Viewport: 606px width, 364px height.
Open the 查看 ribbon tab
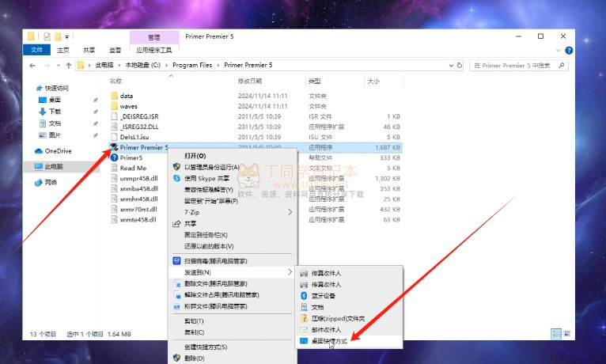(x=116, y=50)
